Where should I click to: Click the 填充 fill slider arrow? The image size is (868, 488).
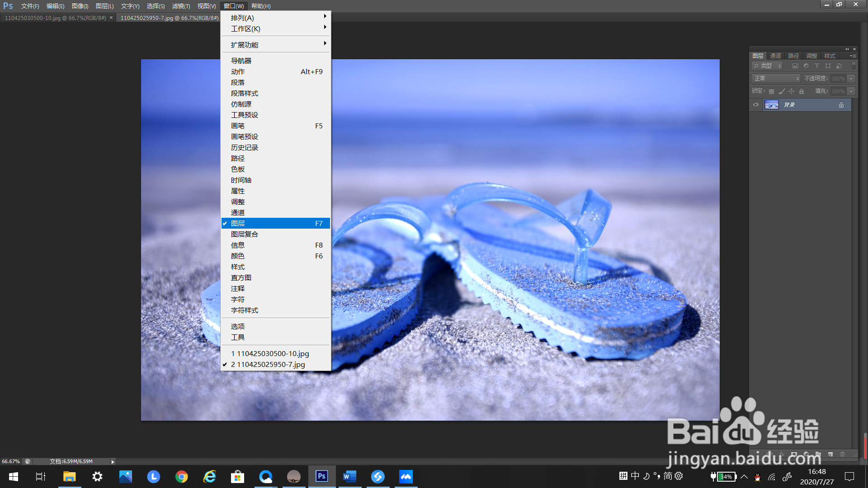(x=851, y=91)
